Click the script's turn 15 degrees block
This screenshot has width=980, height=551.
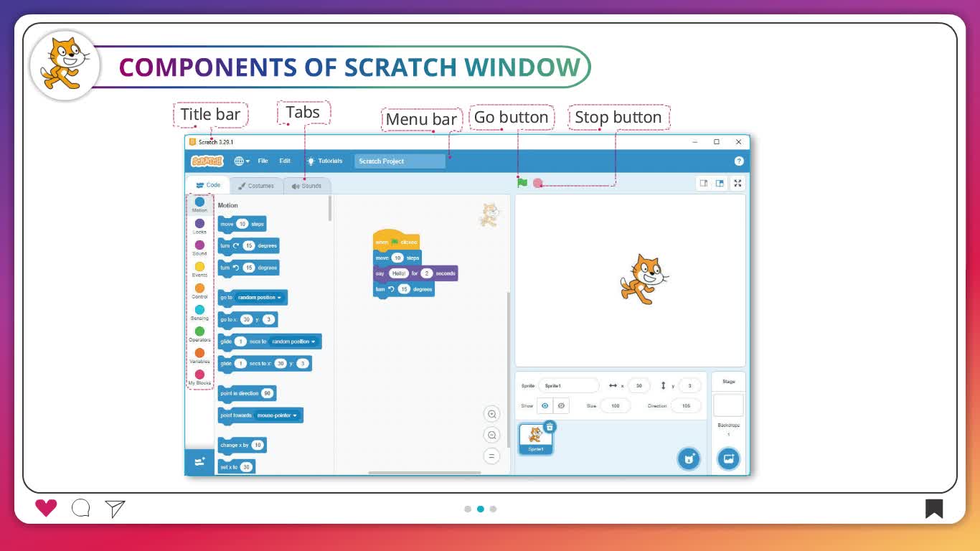pyautogui.click(x=403, y=289)
